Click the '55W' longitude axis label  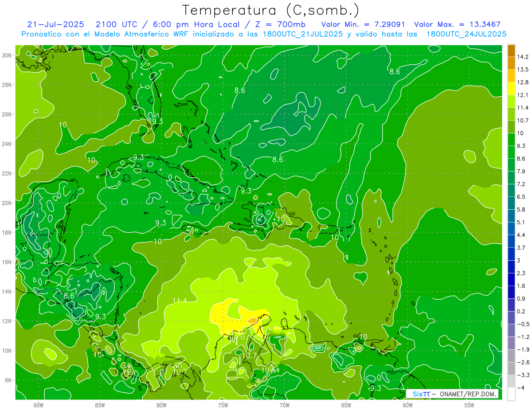point(469,405)
